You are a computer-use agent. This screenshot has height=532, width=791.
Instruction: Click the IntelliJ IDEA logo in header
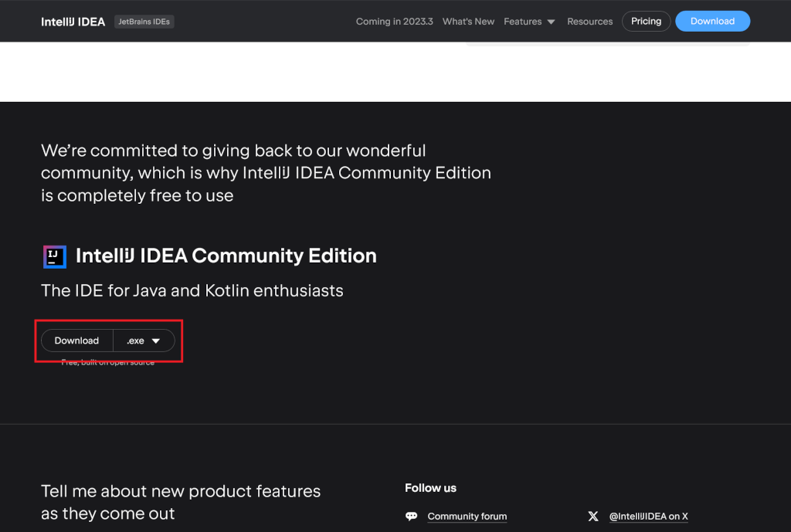coord(73,22)
